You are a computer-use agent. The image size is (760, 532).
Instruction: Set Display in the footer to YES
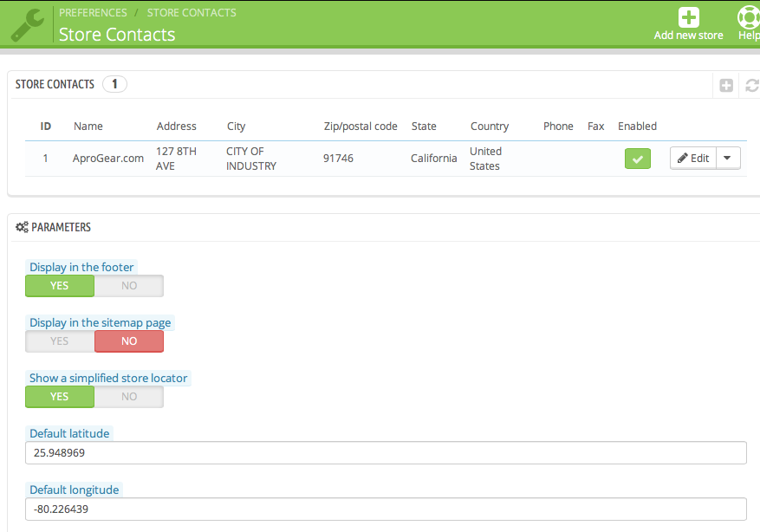[x=60, y=286]
